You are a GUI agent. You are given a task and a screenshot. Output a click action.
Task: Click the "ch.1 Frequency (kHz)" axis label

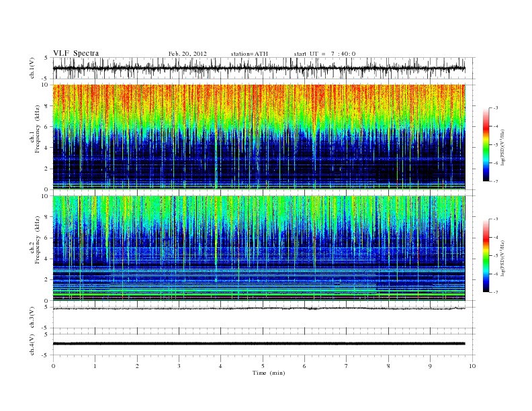coord(35,130)
